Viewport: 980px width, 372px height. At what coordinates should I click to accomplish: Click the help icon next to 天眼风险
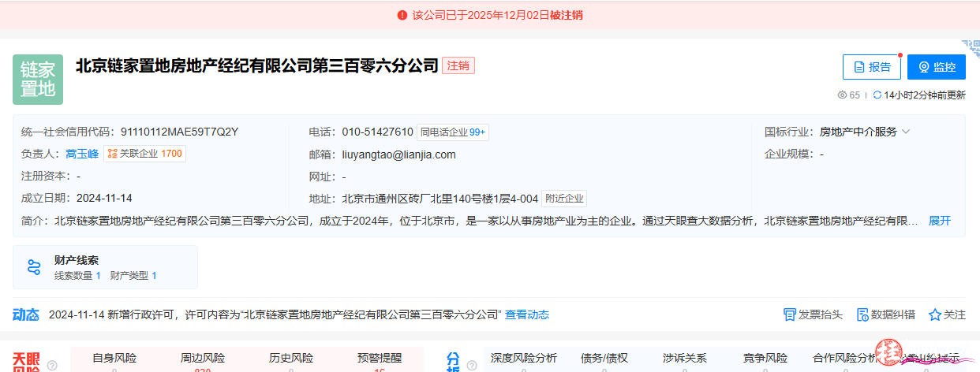coord(52,365)
